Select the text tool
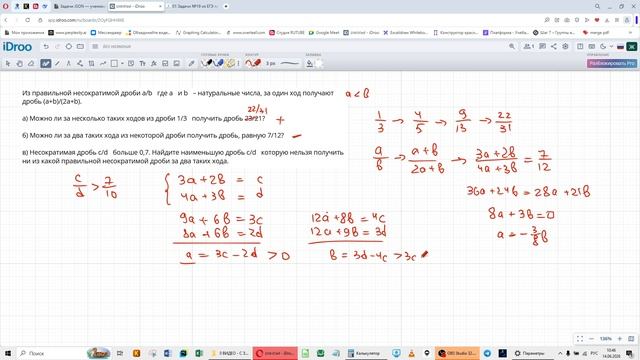 [142, 63]
